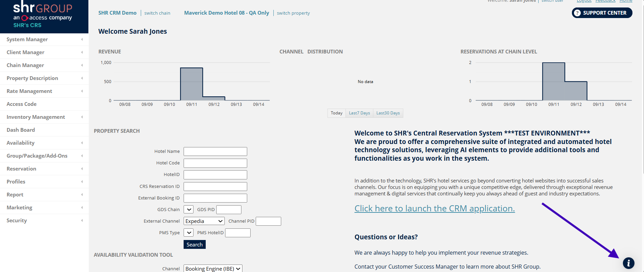
Task: Click the Search button
Action: (x=194, y=244)
